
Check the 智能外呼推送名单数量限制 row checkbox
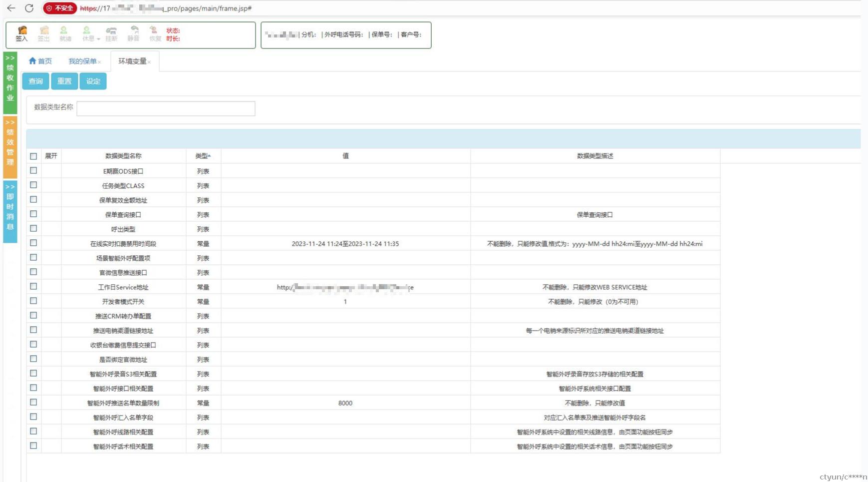[33, 402]
